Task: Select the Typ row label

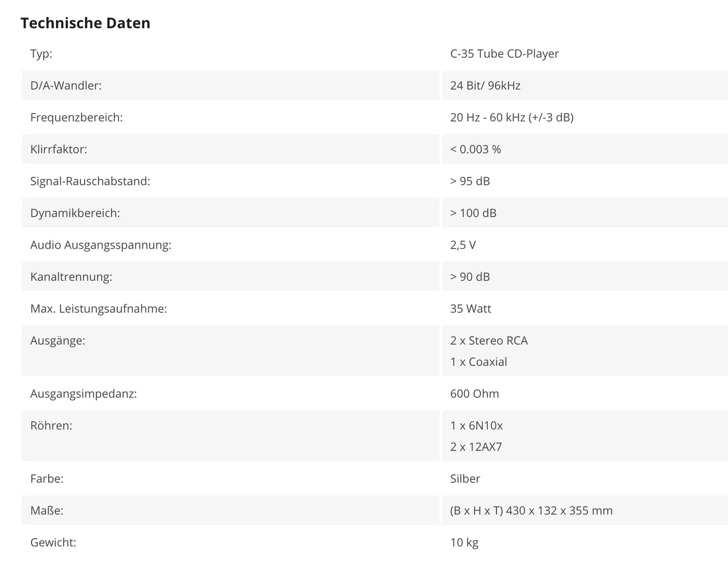Action: pos(41,54)
